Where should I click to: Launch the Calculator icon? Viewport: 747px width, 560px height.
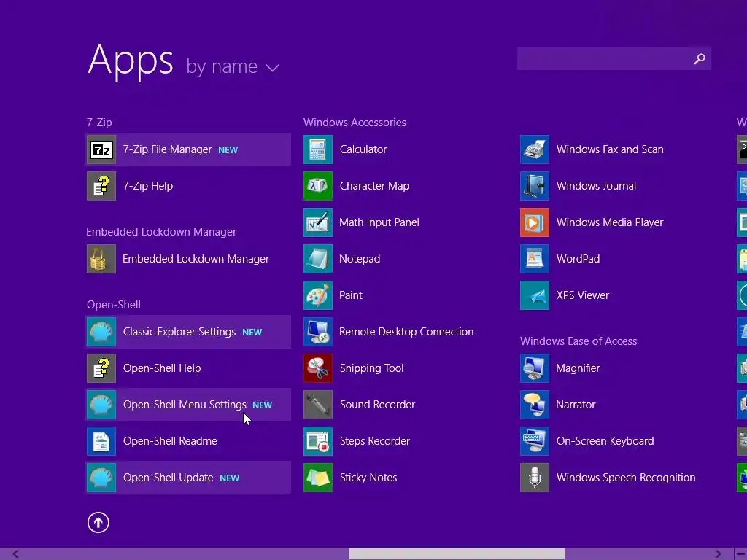coord(318,149)
